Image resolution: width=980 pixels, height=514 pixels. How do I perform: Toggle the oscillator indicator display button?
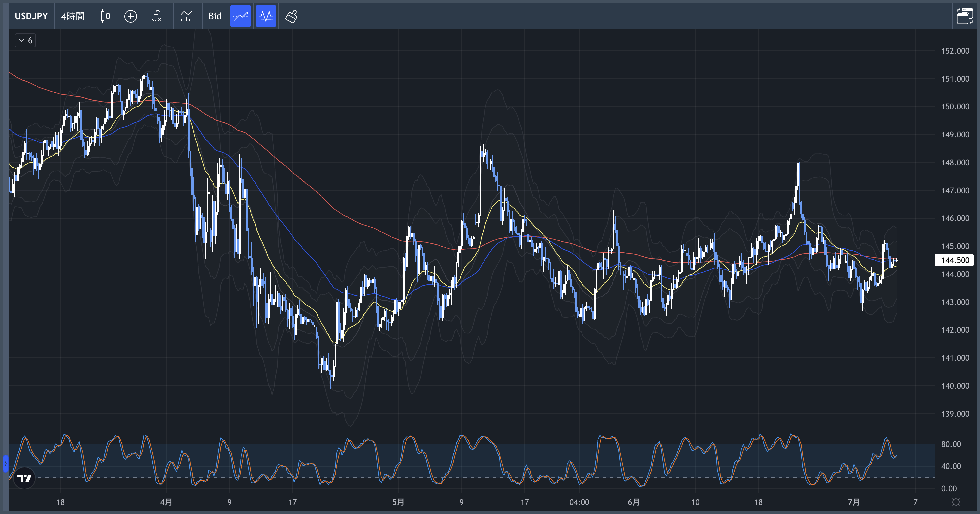266,16
